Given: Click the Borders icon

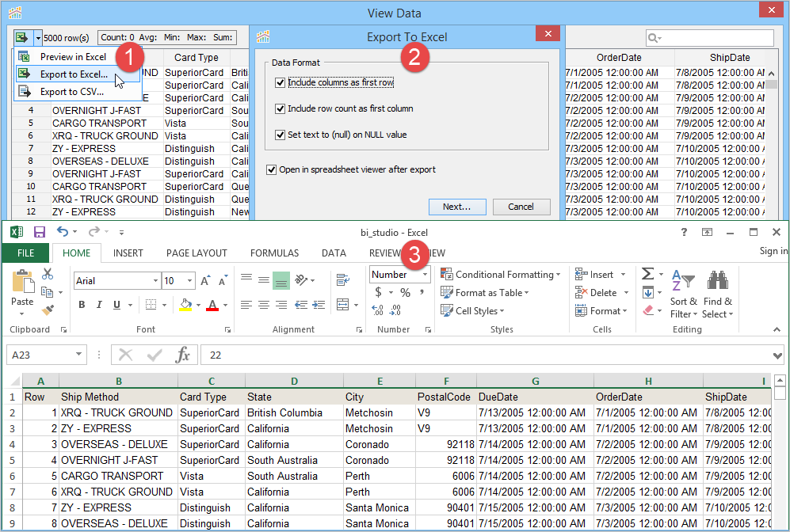Looking at the screenshot, I should [151, 305].
